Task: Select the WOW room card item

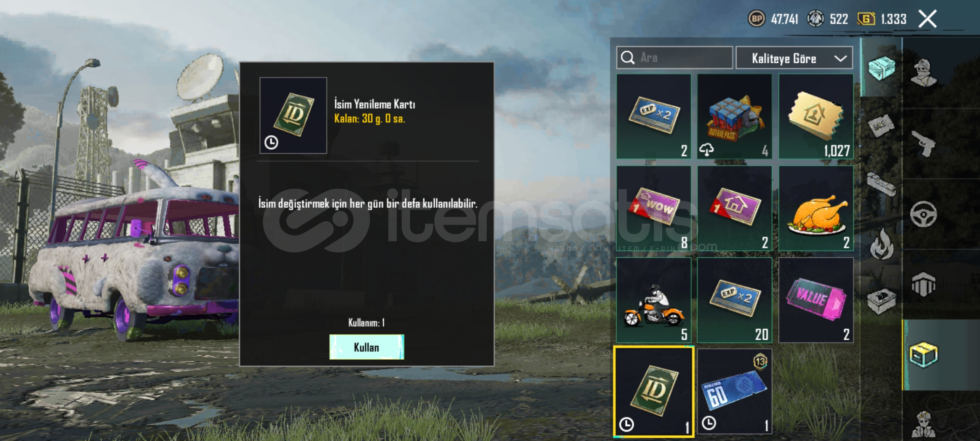Action: coord(654,208)
